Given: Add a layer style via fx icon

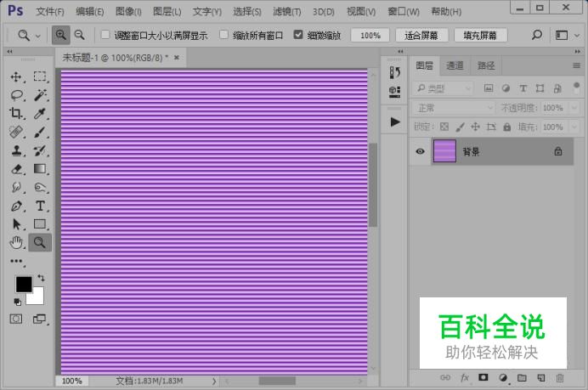Looking at the screenshot, I should click(465, 377).
